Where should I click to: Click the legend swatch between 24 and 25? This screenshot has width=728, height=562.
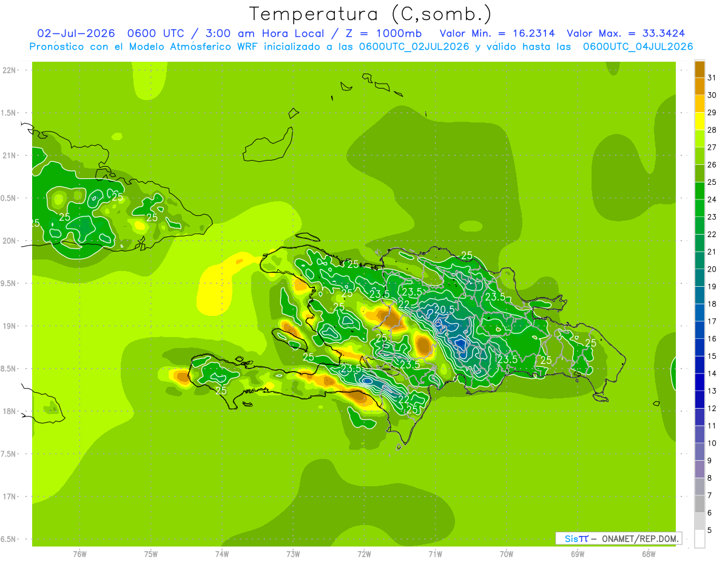pyautogui.click(x=699, y=190)
